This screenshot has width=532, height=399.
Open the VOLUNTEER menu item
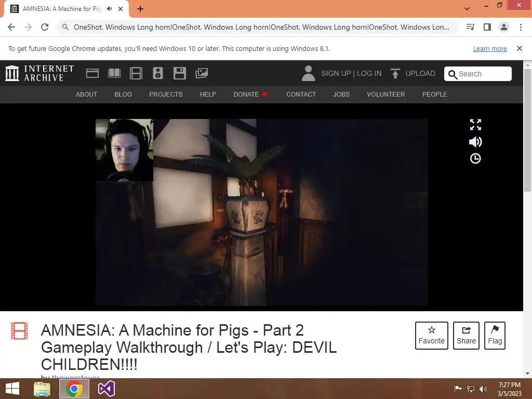click(386, 95)
